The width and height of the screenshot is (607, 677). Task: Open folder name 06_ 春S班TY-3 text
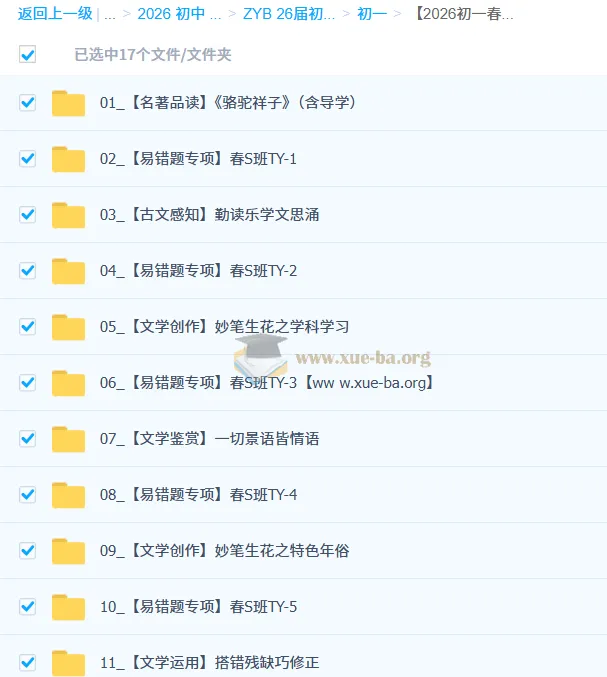point(267,383)
